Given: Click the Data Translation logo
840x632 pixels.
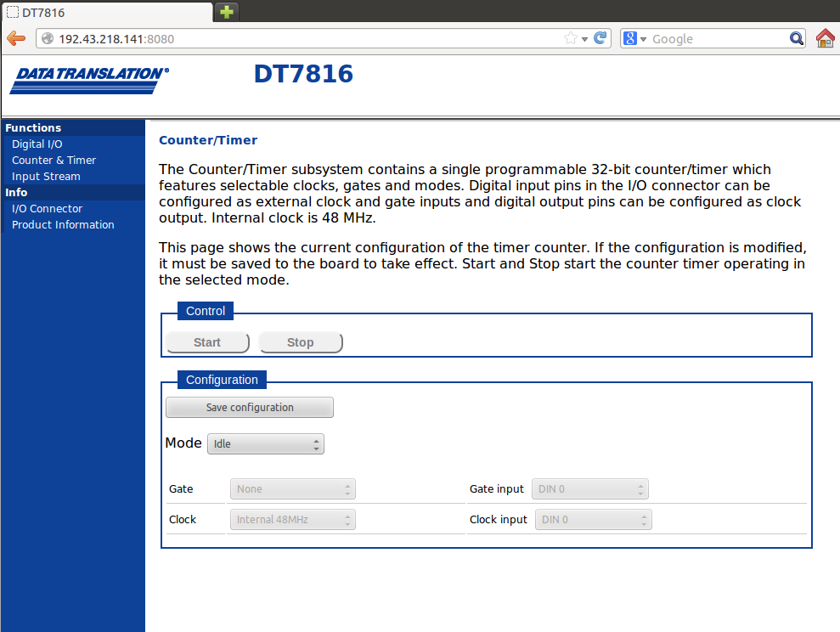Looking at the screenshot, I should tap(89, 80).
